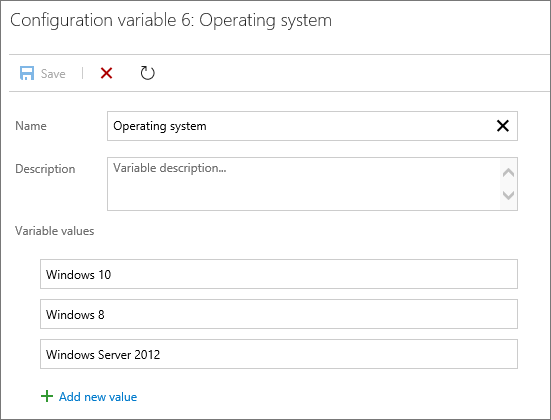The width and height of the screenshot is (551, 420).
Task: Select the Windows 8 value field
Action: tap(279, 314)
